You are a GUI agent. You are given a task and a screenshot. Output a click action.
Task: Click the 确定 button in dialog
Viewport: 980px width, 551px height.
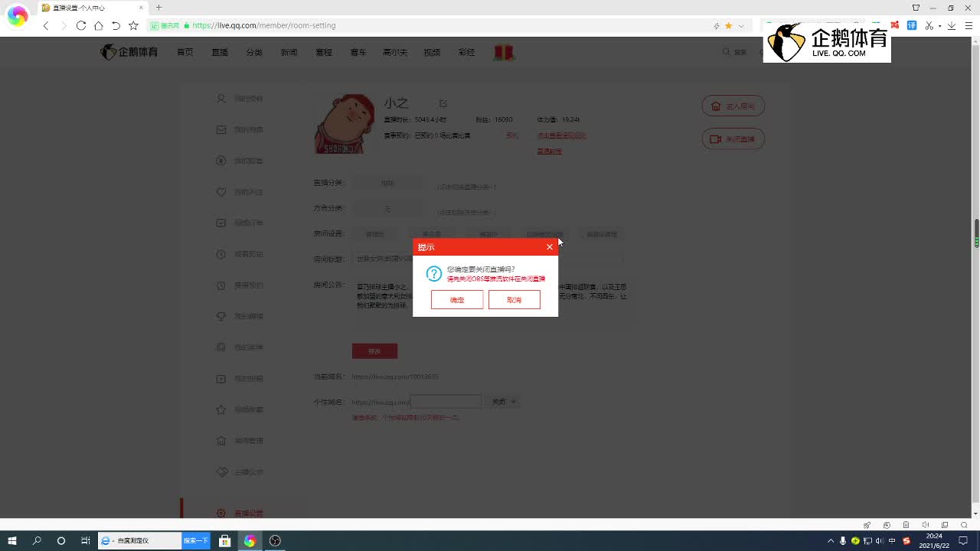[x=457, y=300]
